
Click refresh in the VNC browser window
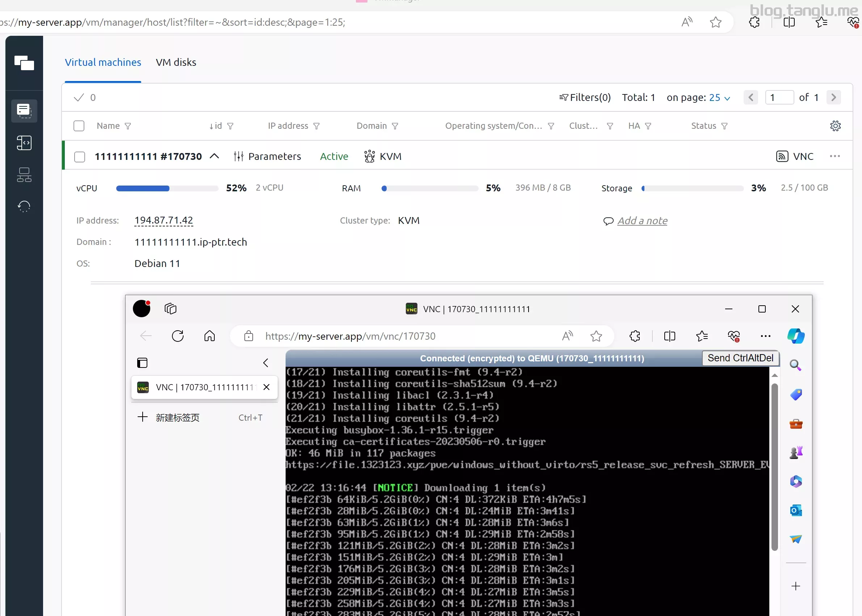tap(178, 336)
